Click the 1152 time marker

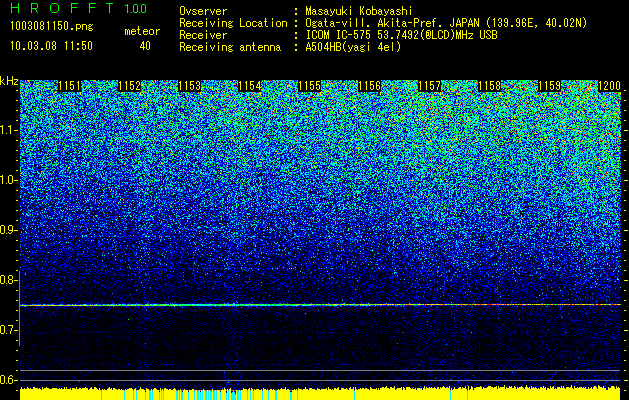130,86
